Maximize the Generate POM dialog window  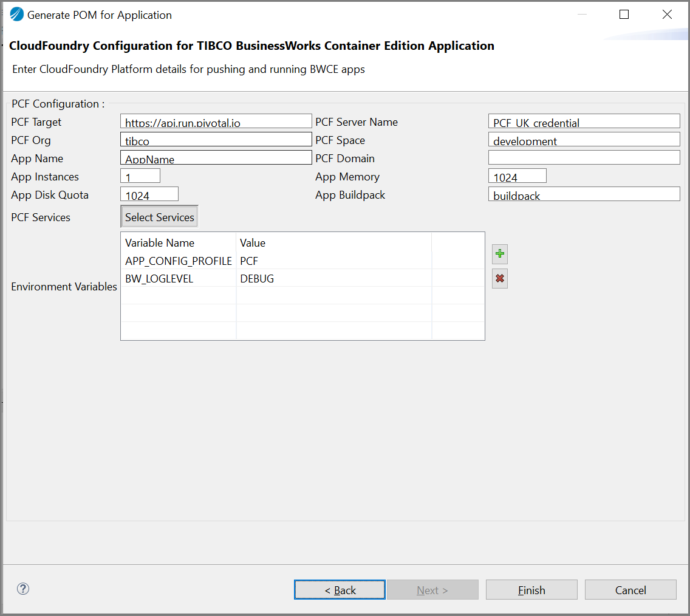[624, 15]
